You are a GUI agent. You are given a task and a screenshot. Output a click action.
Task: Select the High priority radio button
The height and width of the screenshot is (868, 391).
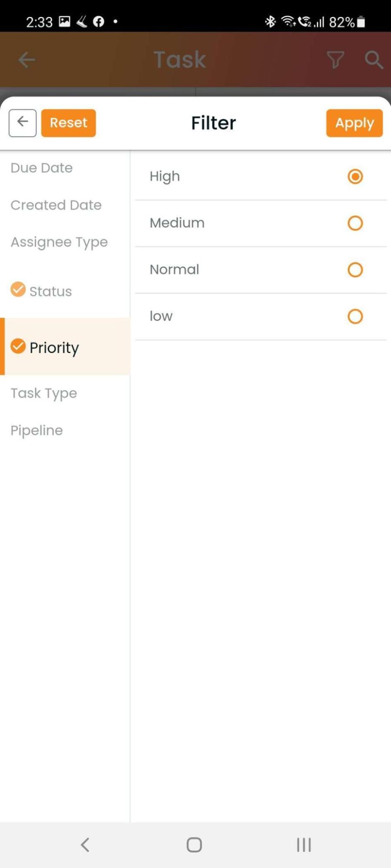355,177
